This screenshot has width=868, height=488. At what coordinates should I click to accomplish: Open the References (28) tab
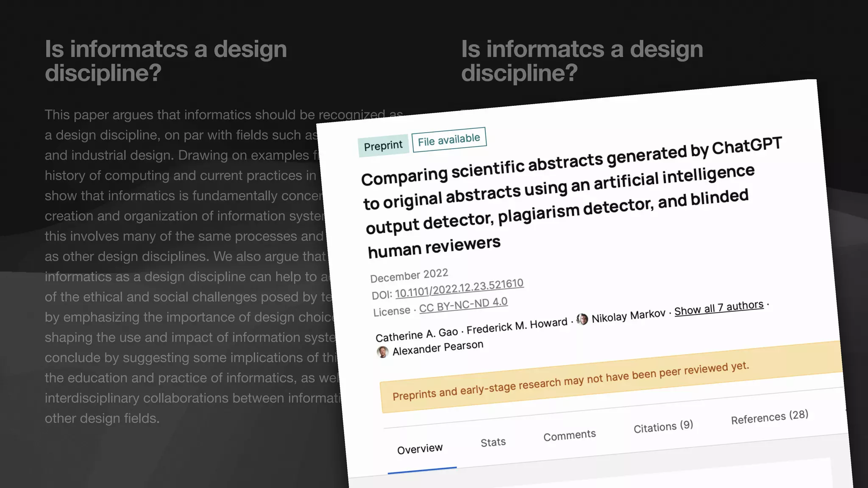(770, 417)
